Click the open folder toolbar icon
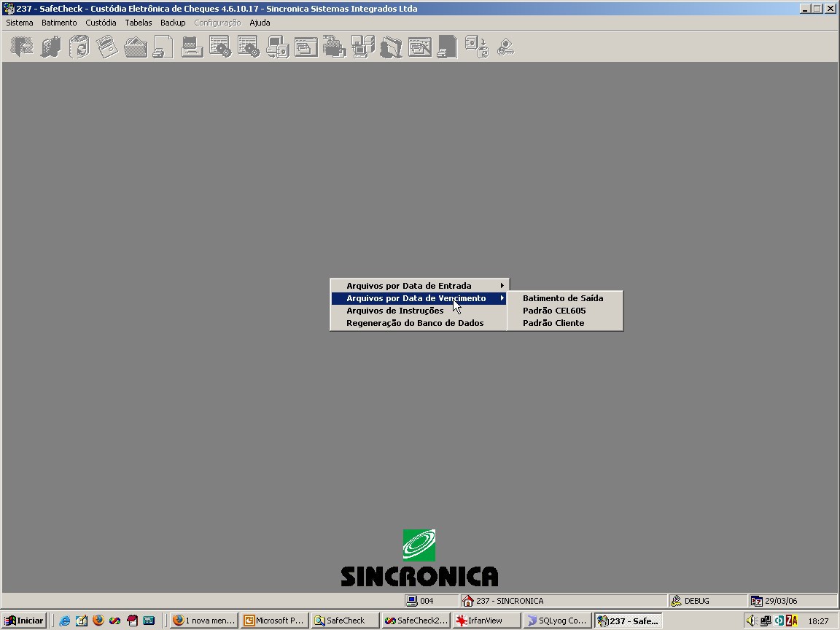Viewport: 840px width, 630px height. tap(135, 47)
